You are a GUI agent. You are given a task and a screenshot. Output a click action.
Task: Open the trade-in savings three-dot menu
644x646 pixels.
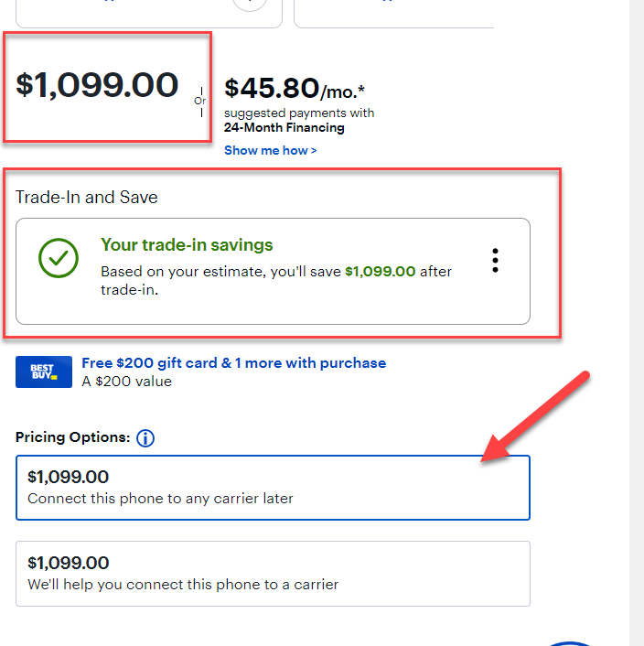(x=495, y=261)
